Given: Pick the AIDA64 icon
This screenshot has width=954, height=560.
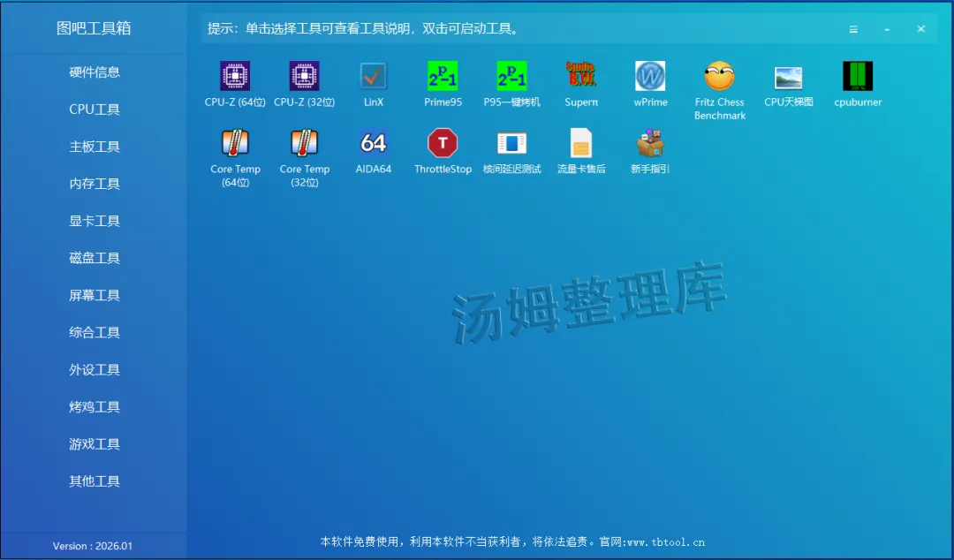Looking at the screenshot, I should [373, 143].
